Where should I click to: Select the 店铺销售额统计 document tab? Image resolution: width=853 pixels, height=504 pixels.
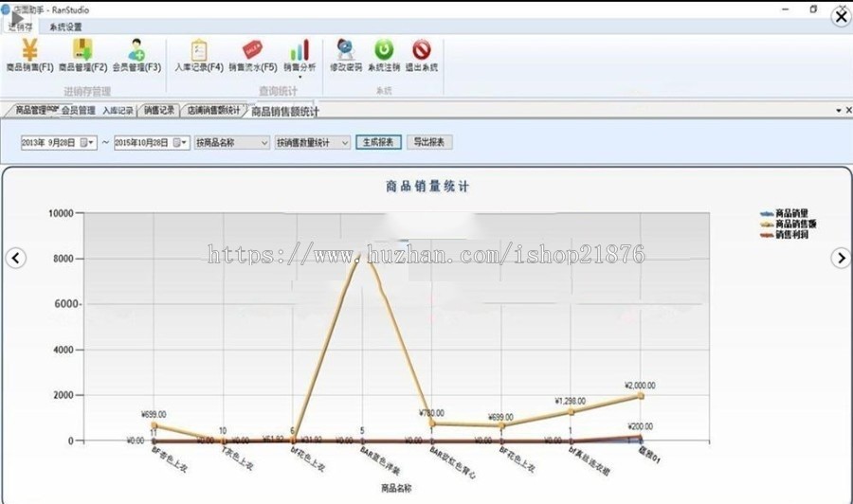213,111
